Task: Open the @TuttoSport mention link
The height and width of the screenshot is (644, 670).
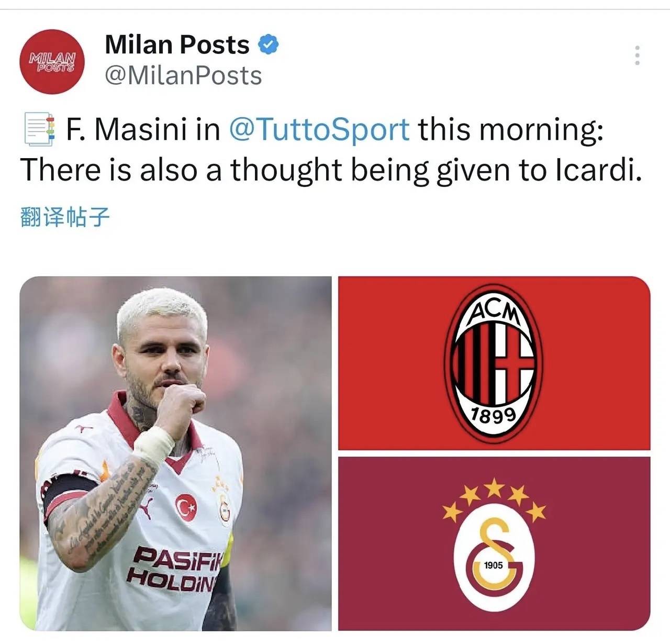Action: click(x=319, y=129)
